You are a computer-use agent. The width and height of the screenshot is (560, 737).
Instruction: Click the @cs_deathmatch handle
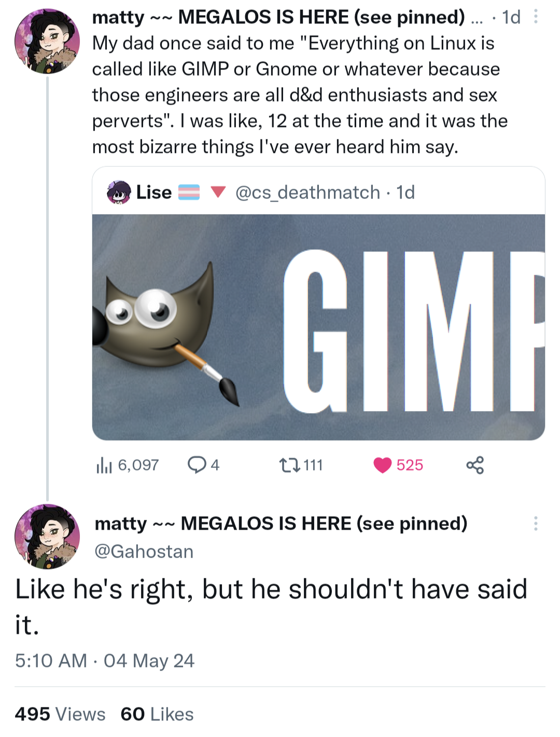pos(307,192)
